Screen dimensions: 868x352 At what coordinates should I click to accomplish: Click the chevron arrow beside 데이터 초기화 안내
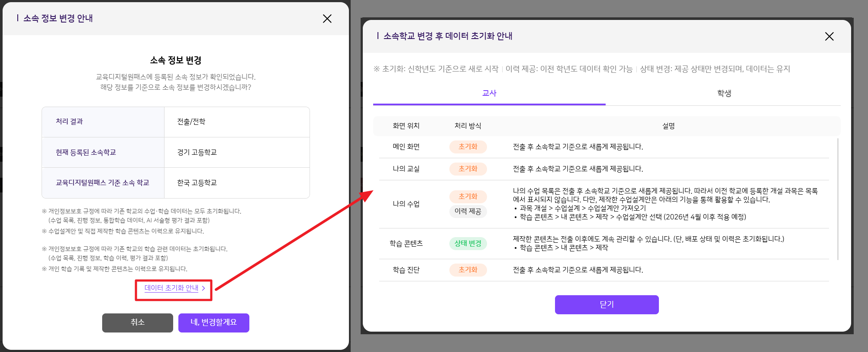pyautogui.click(x=203, y=288)
